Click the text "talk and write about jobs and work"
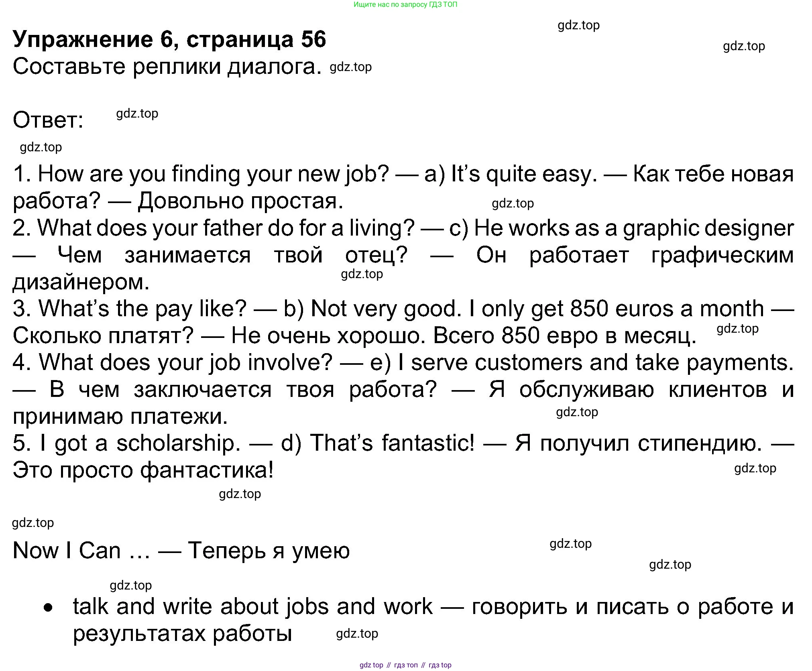This screenshot has height=671, width=812. click(x=252, y=606)
